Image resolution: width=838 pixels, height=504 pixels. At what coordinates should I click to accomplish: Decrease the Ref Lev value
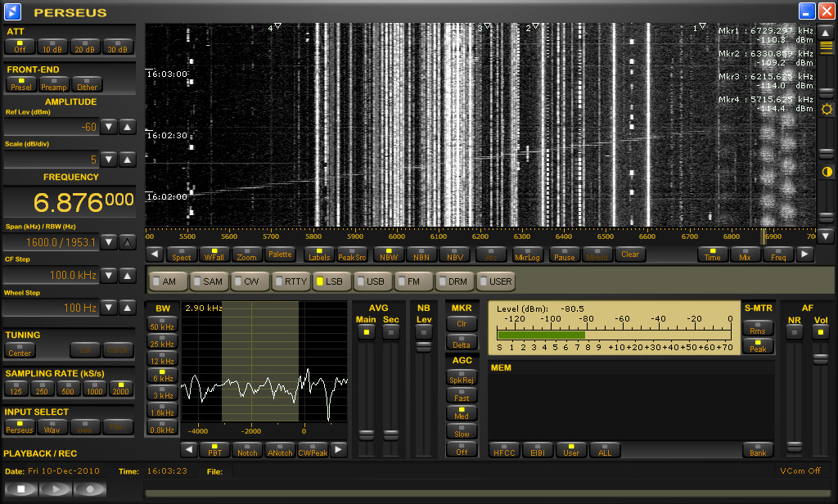109,127
